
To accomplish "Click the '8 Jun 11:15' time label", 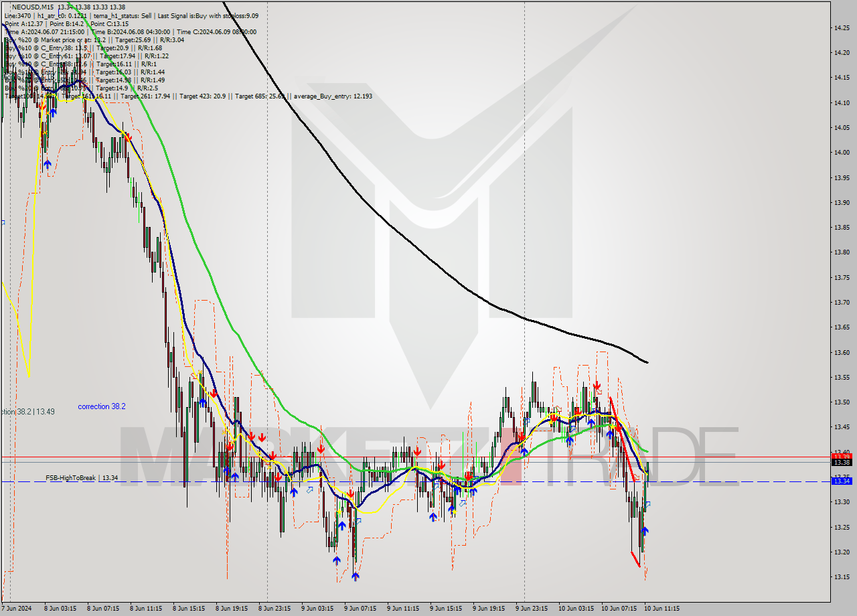I will tap(146, 609).
